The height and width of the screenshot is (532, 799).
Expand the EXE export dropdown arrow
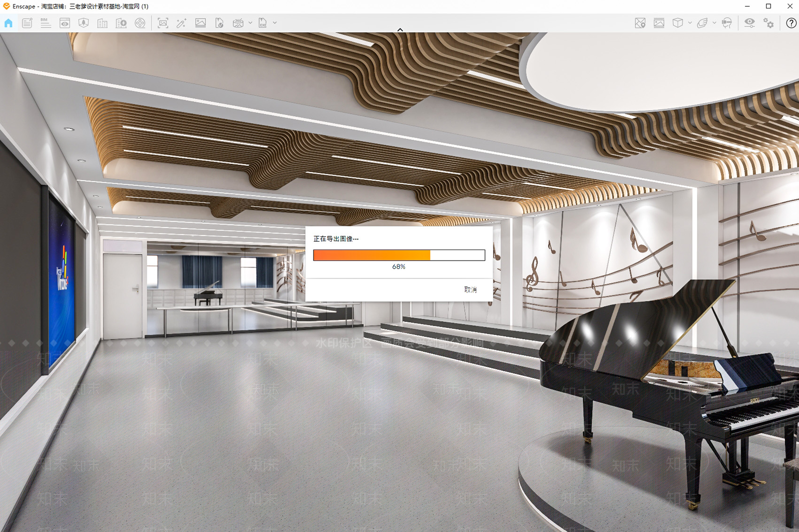pyautogui.click(x=275, y=23)
